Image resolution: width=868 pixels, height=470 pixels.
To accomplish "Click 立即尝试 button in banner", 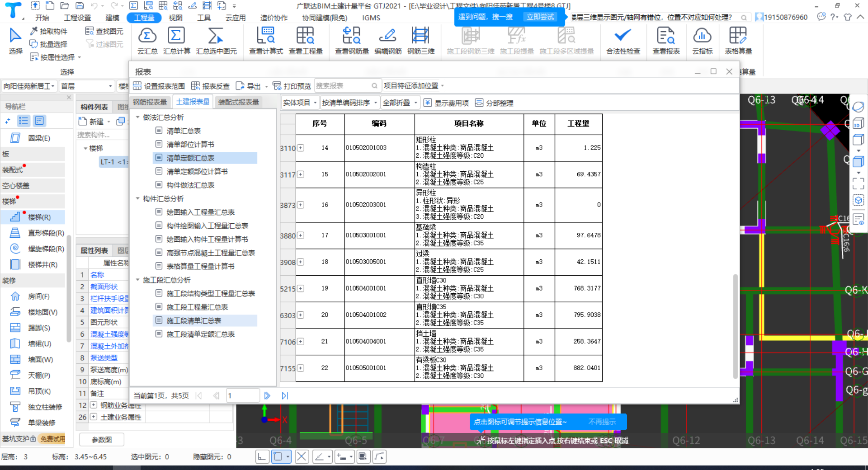I will point(540,17).
